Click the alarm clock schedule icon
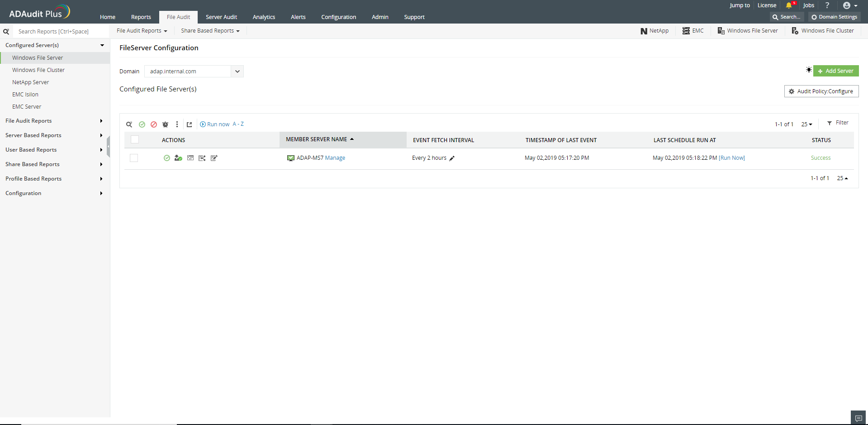The width and height of the screenshot is (868, 425). click(x=165, y=124)
